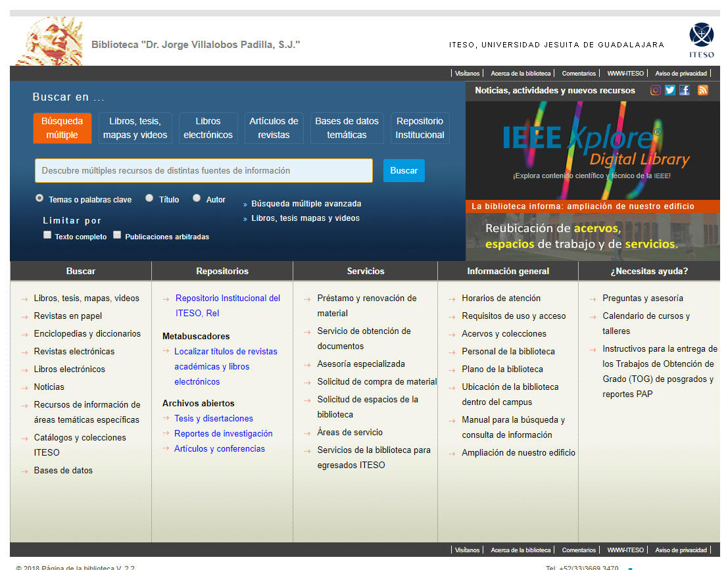This screenshot has width=728, height=570.
Task: Open the library's Instagram page icon
Action: pyautogui.click(x=655, y=90)
